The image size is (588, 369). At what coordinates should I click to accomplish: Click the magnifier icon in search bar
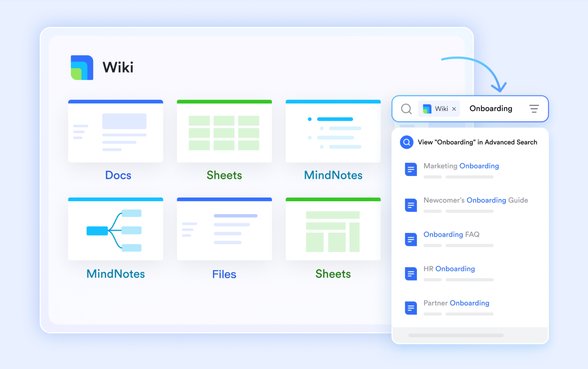406,109
